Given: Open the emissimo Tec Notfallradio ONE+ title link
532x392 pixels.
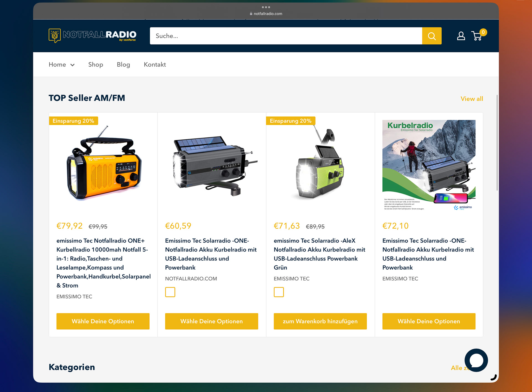Looking at the screenshot, I should (x=103, y=263).
